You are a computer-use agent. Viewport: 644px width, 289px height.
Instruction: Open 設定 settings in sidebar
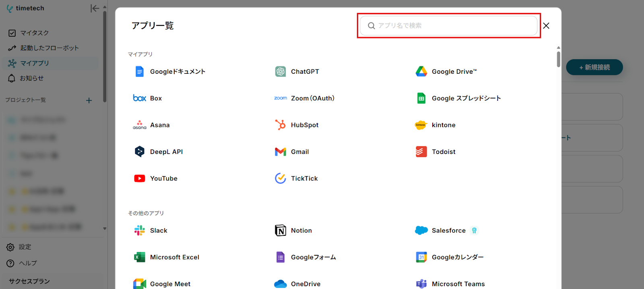coord(25,247)
